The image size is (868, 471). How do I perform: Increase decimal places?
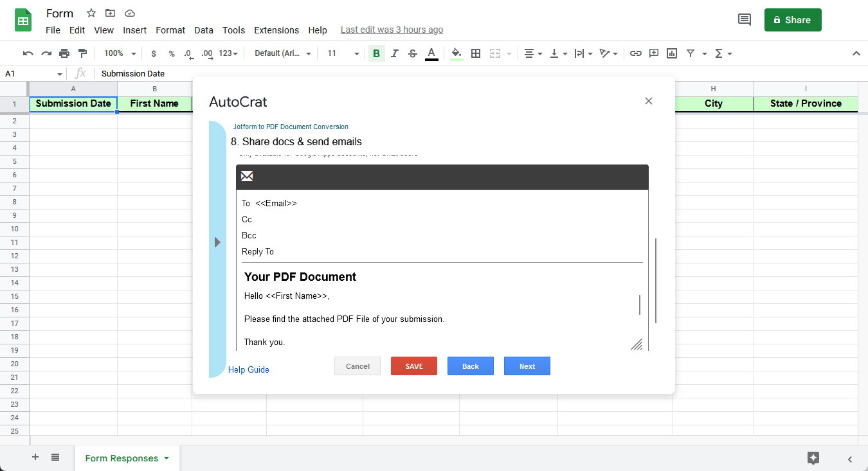tap(207, 53)
